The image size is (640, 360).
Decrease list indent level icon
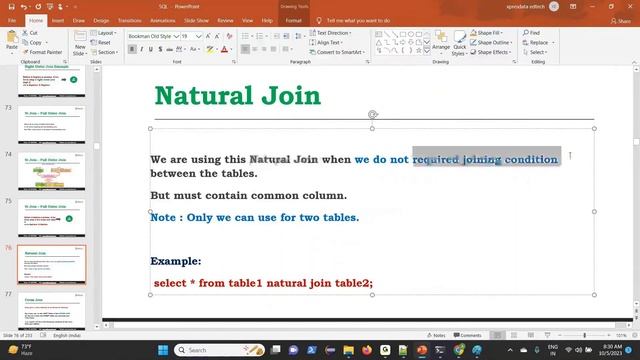277,36
